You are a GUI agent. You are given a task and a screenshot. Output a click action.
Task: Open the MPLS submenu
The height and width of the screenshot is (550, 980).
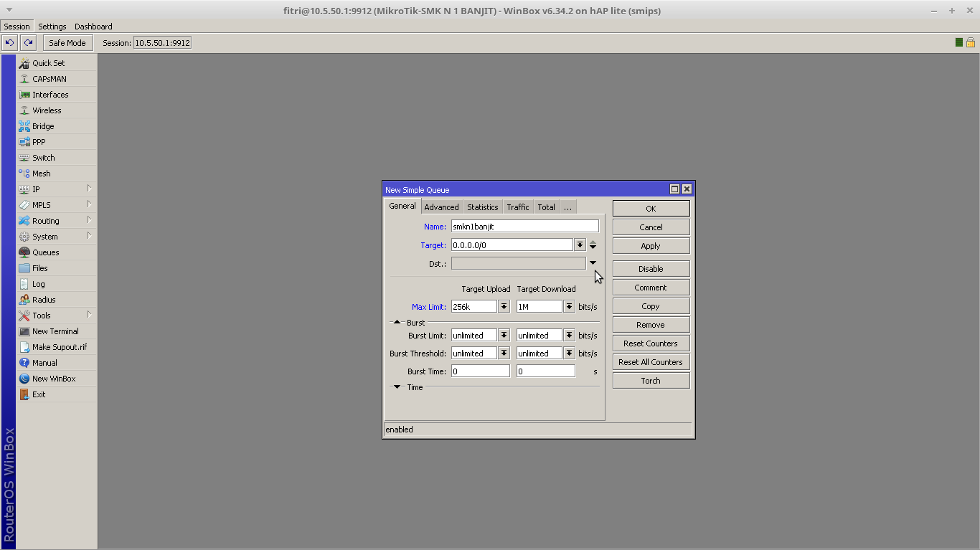[56, 205]
